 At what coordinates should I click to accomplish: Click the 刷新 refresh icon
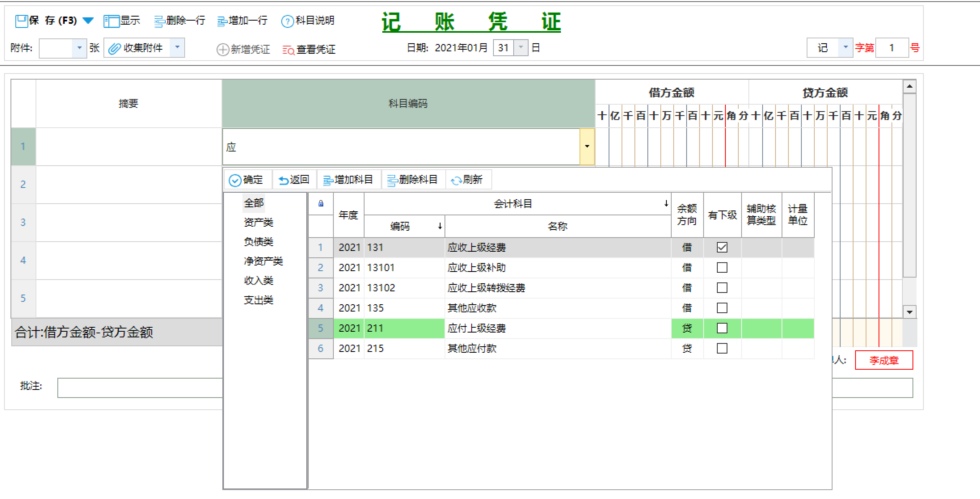[x=456, y=180]
